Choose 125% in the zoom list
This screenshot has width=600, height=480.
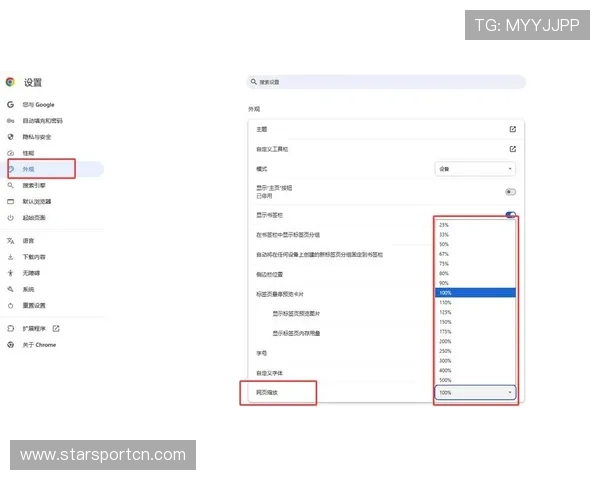[x=444, y=312]
